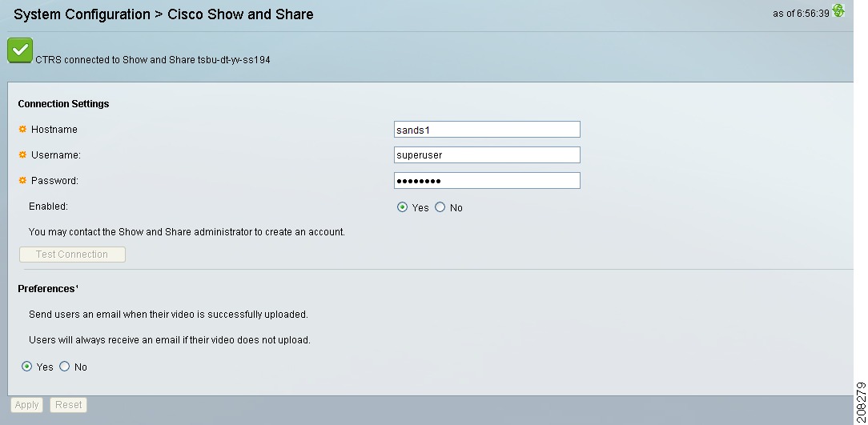Click the green refresh icon beside the timestamp
868x425 pixels.
pos(838,10)
